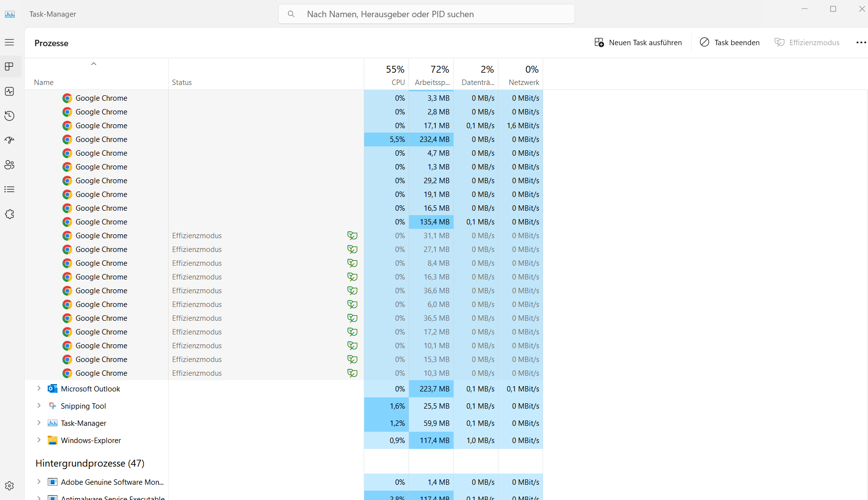This screenshot has width=868, height=500.
Task: Click the Microsoft Outlook app icon
Action: (53, 389)
